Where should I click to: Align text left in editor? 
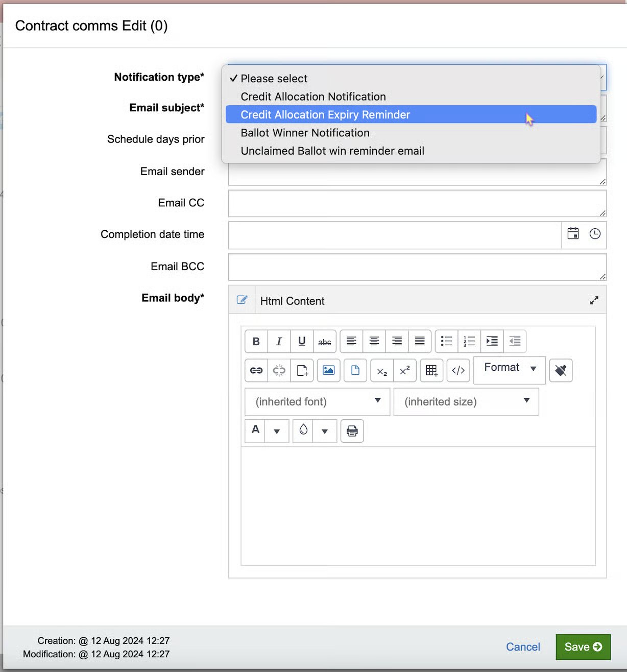click(351, 342)
